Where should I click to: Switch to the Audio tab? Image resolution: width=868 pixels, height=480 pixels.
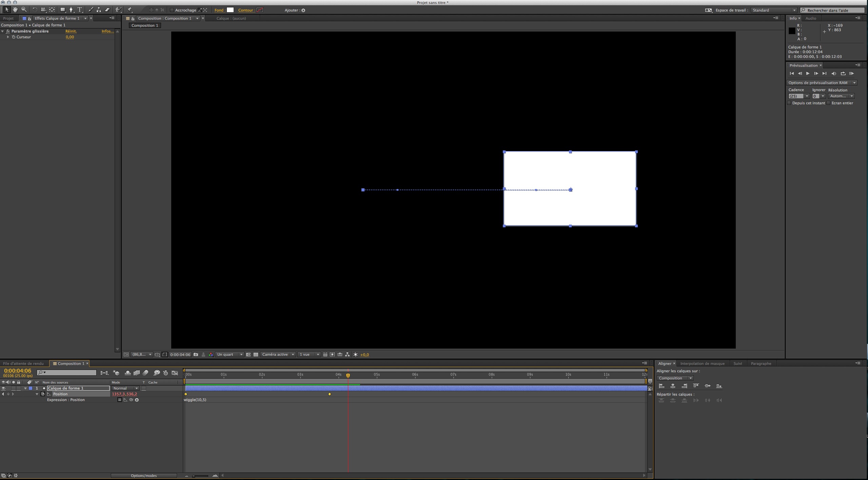pyautogui.click(x=811, y=18)
